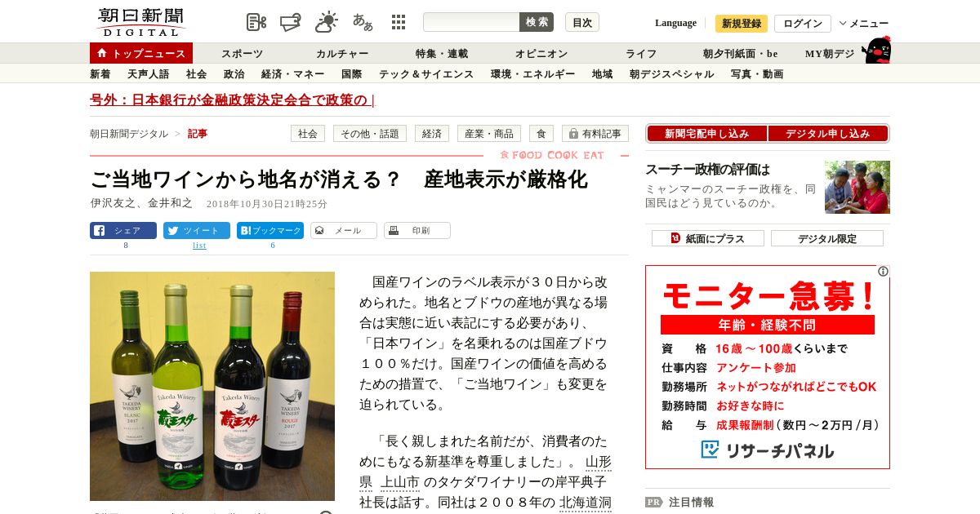
Task: Click the font size あぁ icon
Action: [x=363, y=22]
